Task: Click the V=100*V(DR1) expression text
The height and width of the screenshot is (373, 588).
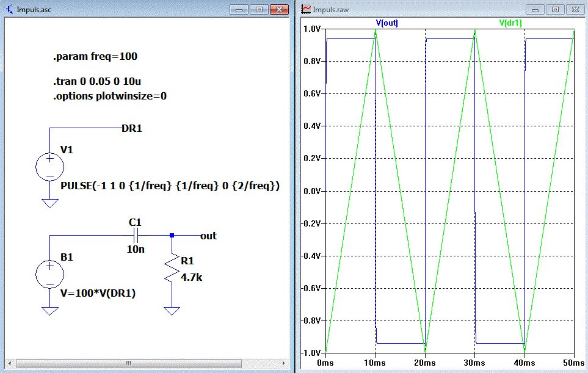Action: [98, 293]
